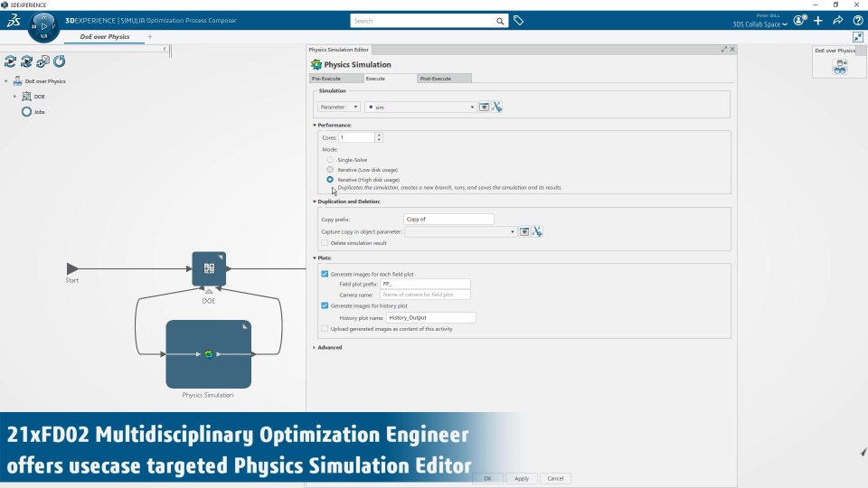868x488 pixels.
Task: Click the Physics Simulation Editor title tab
Action: 339,49
